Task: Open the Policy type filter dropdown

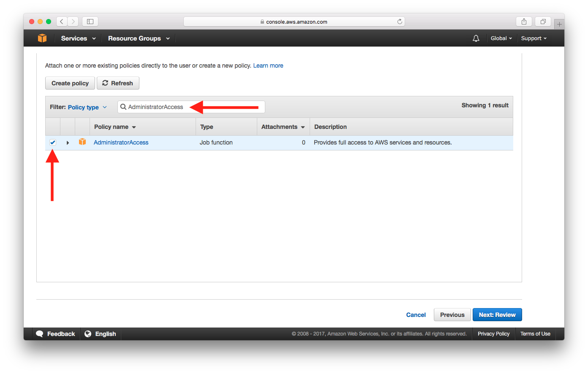Action: 87,107
